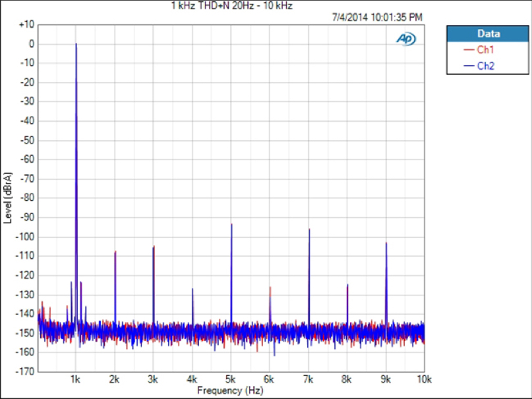532x399 pixels.
Task: Click the +10 tick label on level axis
Action: [27, 24]
